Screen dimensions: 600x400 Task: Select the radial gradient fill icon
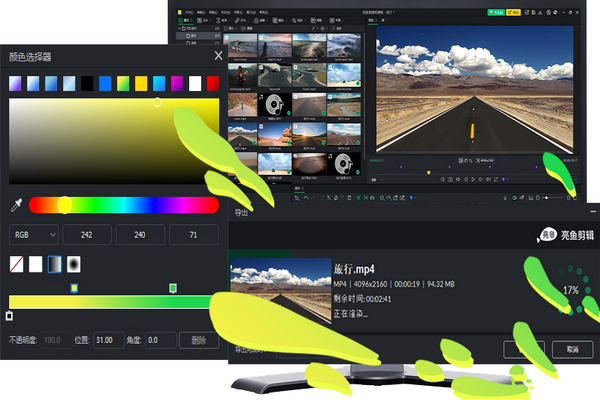[74, 264]
